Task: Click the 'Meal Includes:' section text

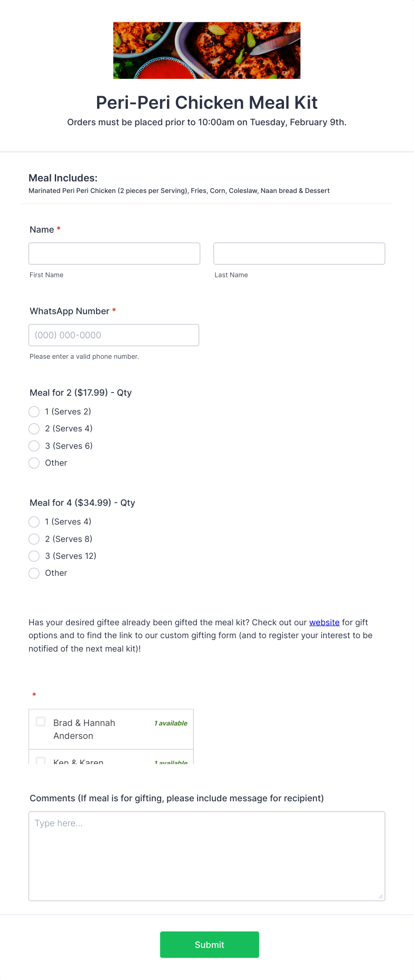Action: point(63,177)
